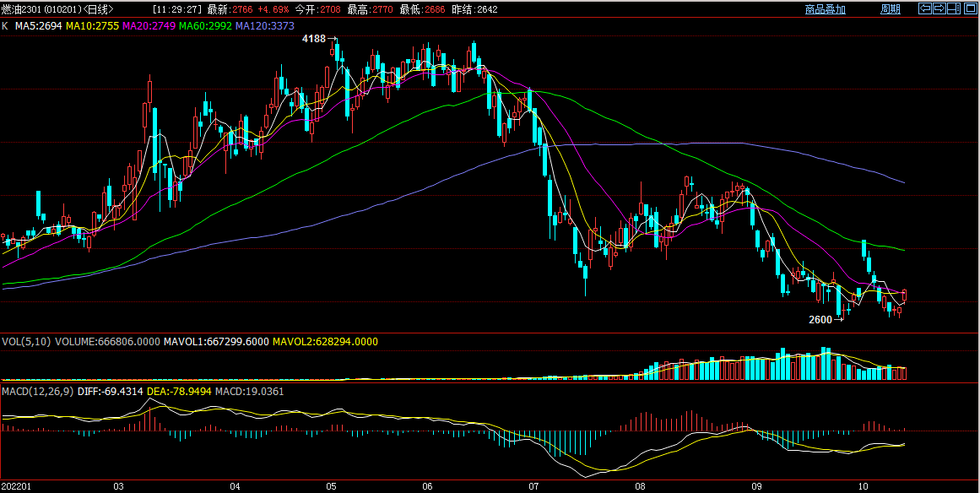Image resolution: width=980 pixels, height=493 pixels.
Task: Select the MA10:2755 indicator label
Action: coord(93,26)
